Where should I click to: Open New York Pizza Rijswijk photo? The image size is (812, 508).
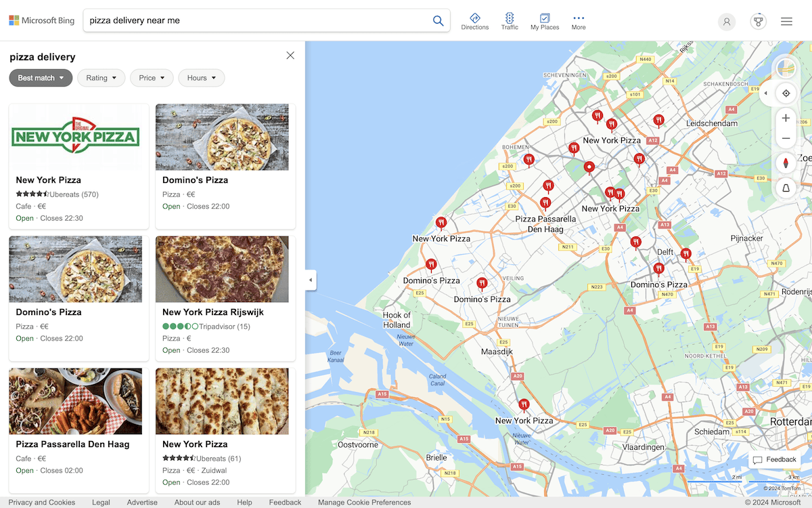[x=222, y=269]
